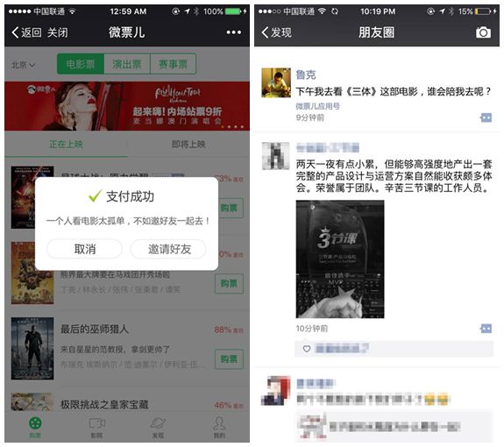
Task: Open the 微票儿应用号 link
Action: click(317, 106)
